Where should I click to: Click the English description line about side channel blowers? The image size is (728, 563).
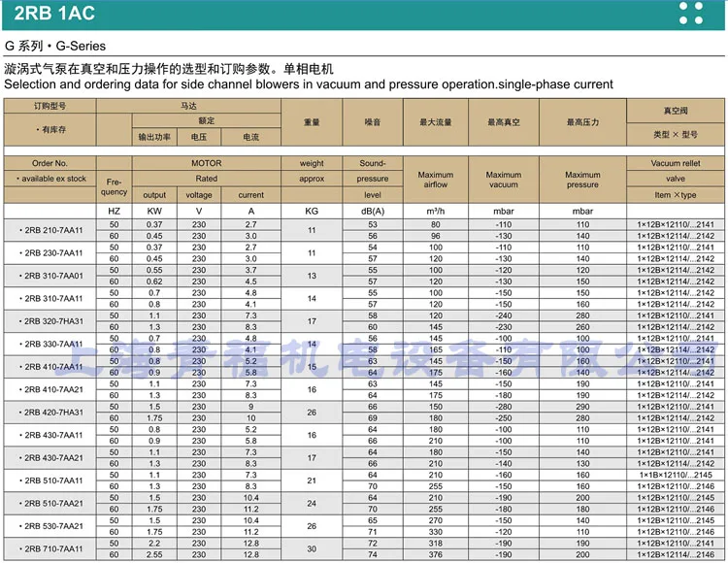(x=309, y=84)
